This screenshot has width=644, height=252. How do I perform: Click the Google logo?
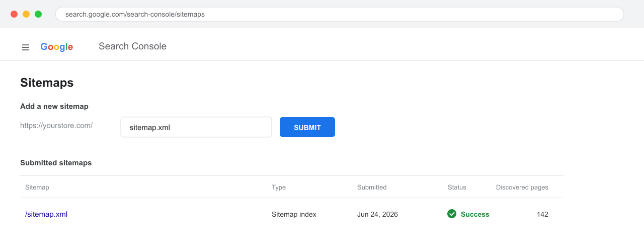click(x=57, y=47)
